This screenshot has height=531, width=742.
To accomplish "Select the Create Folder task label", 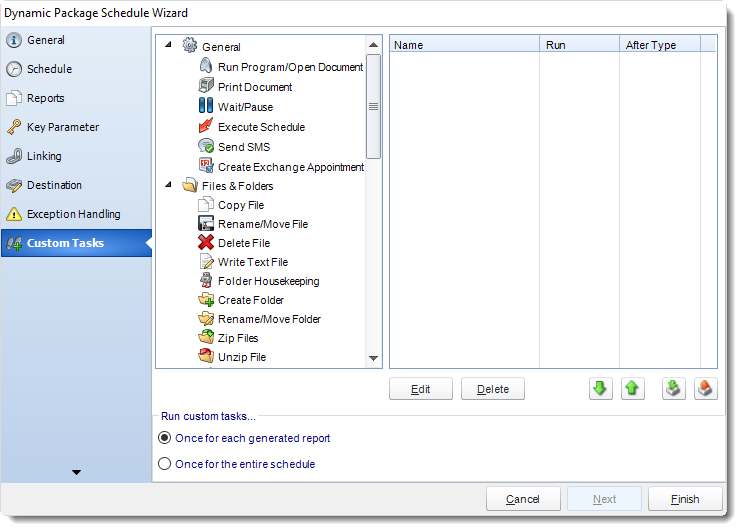I will click(251, 300).
